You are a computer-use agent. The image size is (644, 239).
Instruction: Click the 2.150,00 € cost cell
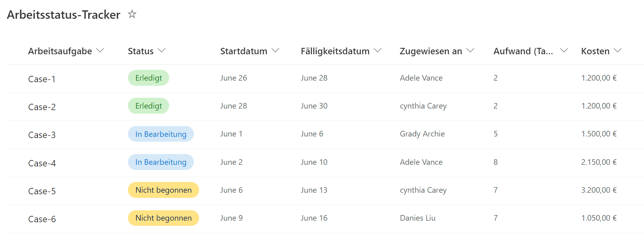click(599, 162)
